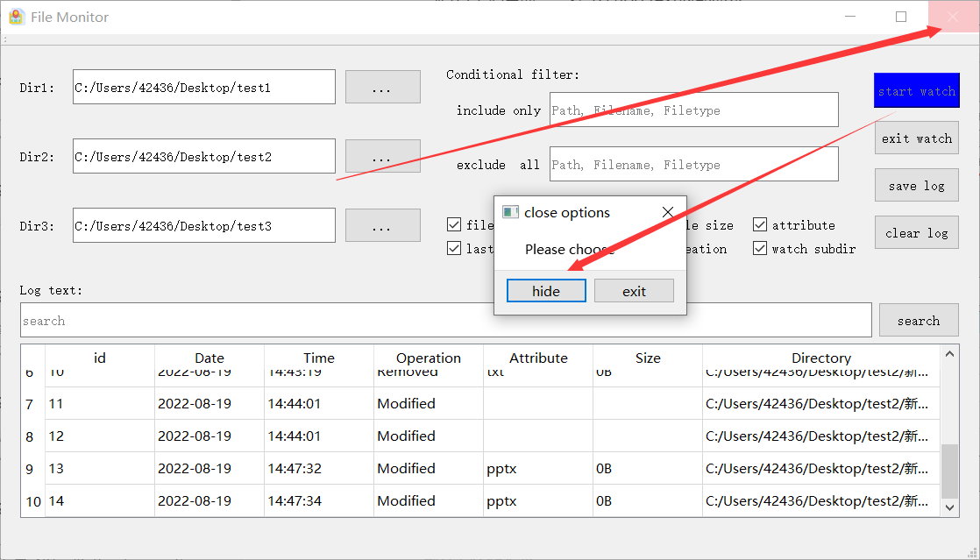Image resolution: width=980 pixels, height=560 pixels.
Task: Click the 'id' column header
Action: tap(100, 358)
